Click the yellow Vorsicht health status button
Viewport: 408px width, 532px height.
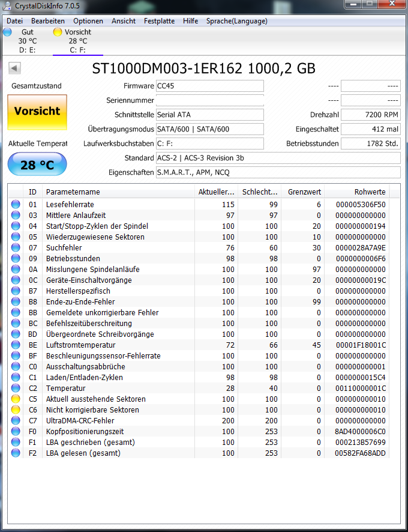pos(37,112)
